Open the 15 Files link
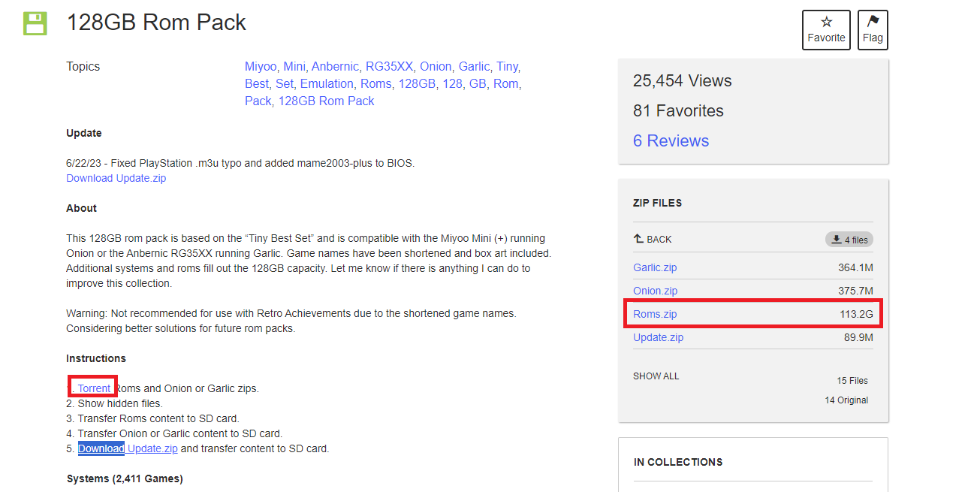 (x=852, y=381)
